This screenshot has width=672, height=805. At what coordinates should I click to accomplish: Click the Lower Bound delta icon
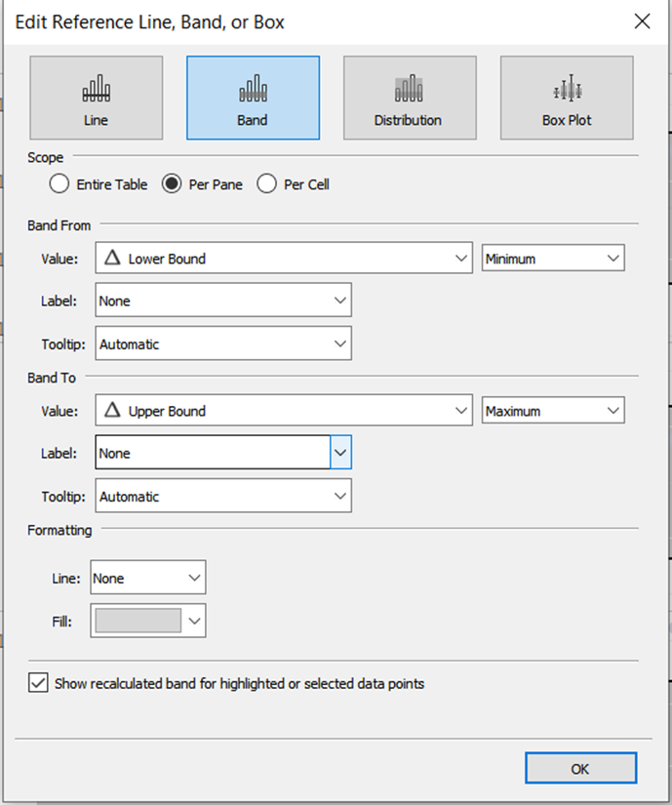pyautogui.click(x=112, y=259)
